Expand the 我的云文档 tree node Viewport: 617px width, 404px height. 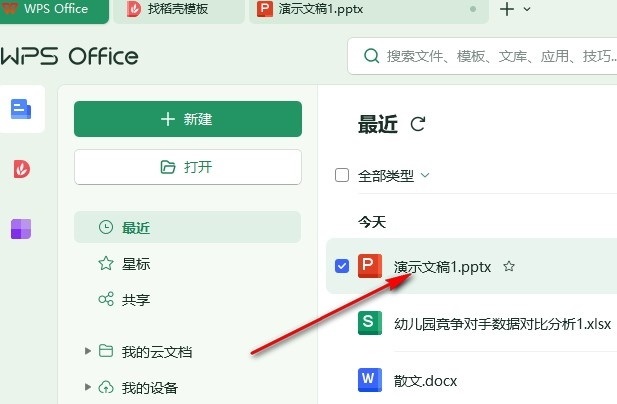point(88,351)
